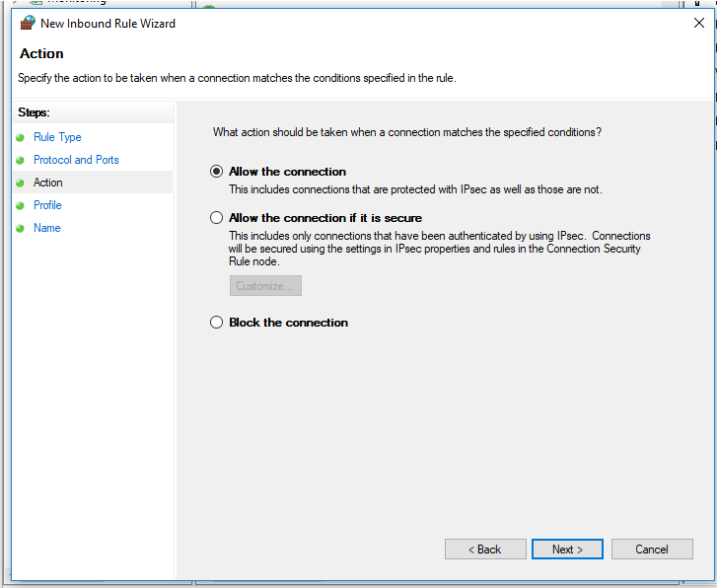Open the Protocol and Ports step
Viewport: 718px width, 588px height.
(x=76, y=160)
